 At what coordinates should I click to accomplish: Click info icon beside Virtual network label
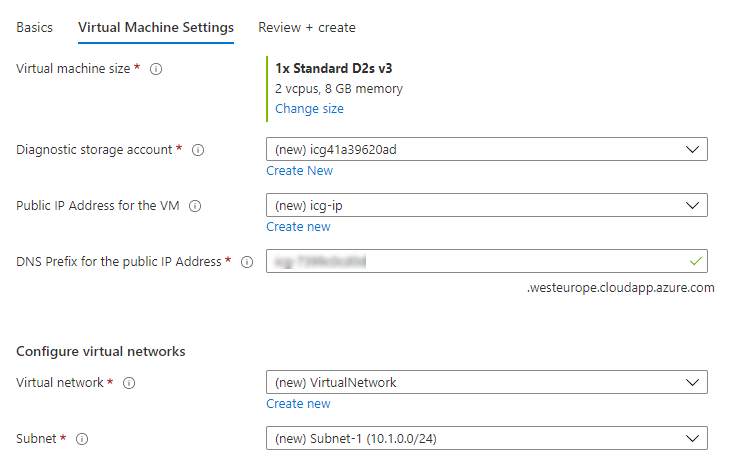tap(129, 383)
